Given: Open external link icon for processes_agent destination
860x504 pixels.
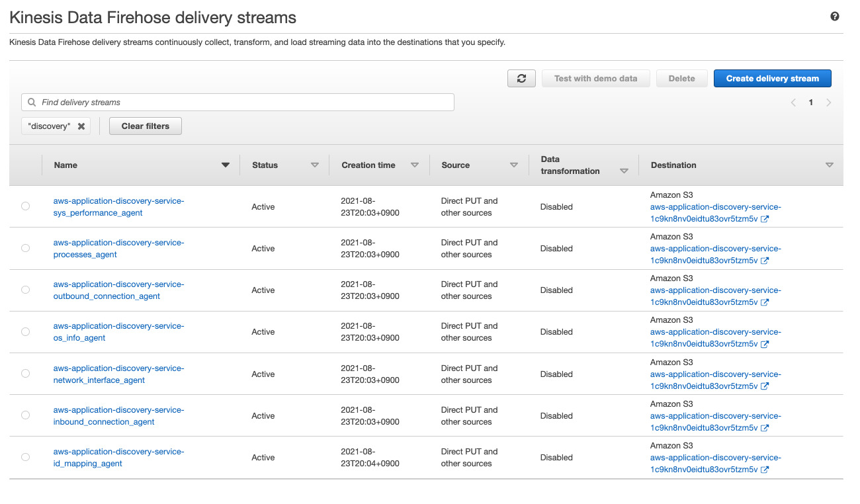Looking at the screenshot, I should pos(765,261).
